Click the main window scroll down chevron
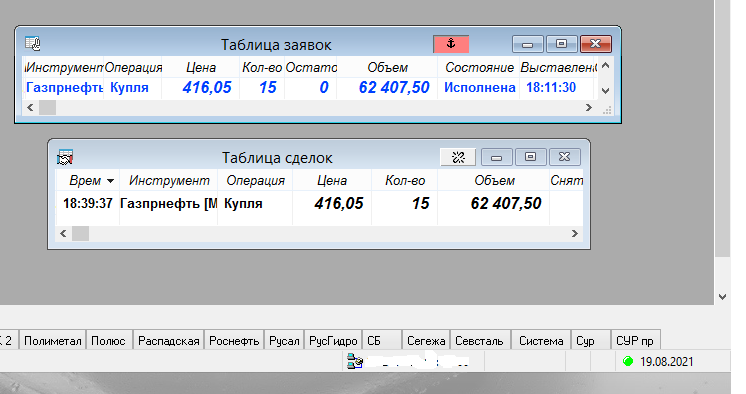This screenshot has height=394, width=746. [x=722, y=297]
